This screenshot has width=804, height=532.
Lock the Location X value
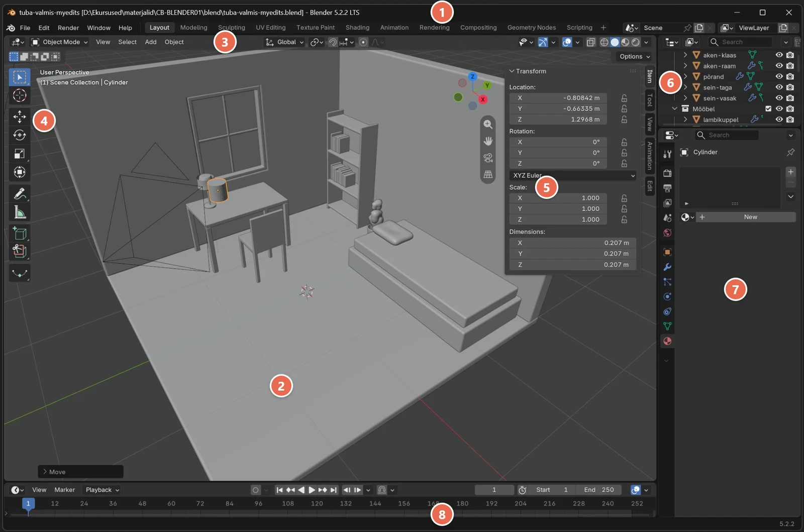pos(624,98)
